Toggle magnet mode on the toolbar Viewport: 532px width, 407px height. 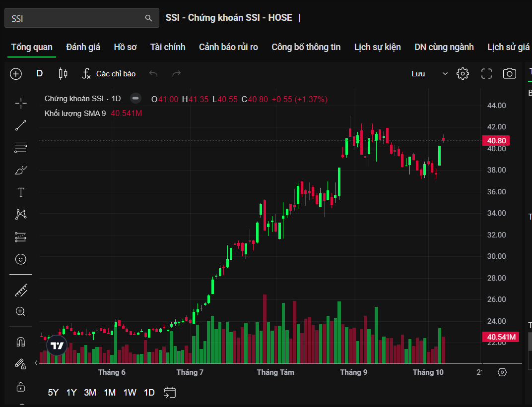click(21, 342)
